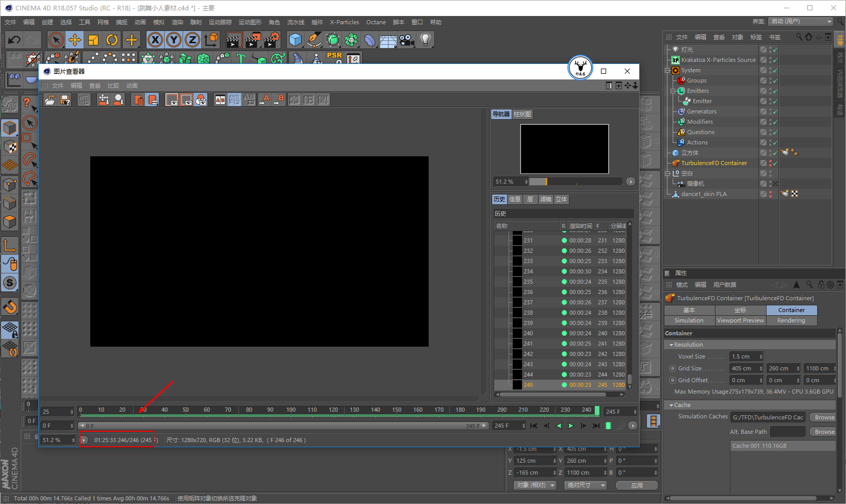The width and height of the screenshot is (846, 504).
Task: Open Edit Render Settings icon
Action: coord(271,40)
